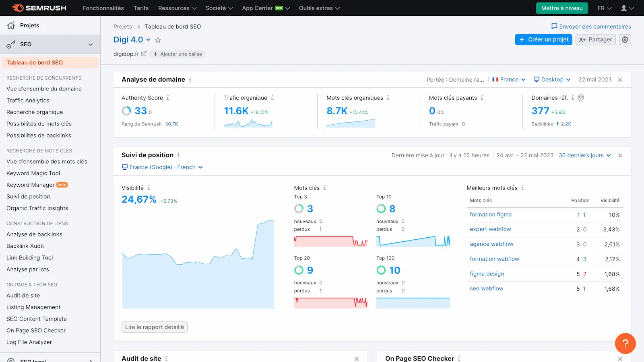Open the Desktop device dropdown
The image size is (644, 362).
[x=552, y=80]
